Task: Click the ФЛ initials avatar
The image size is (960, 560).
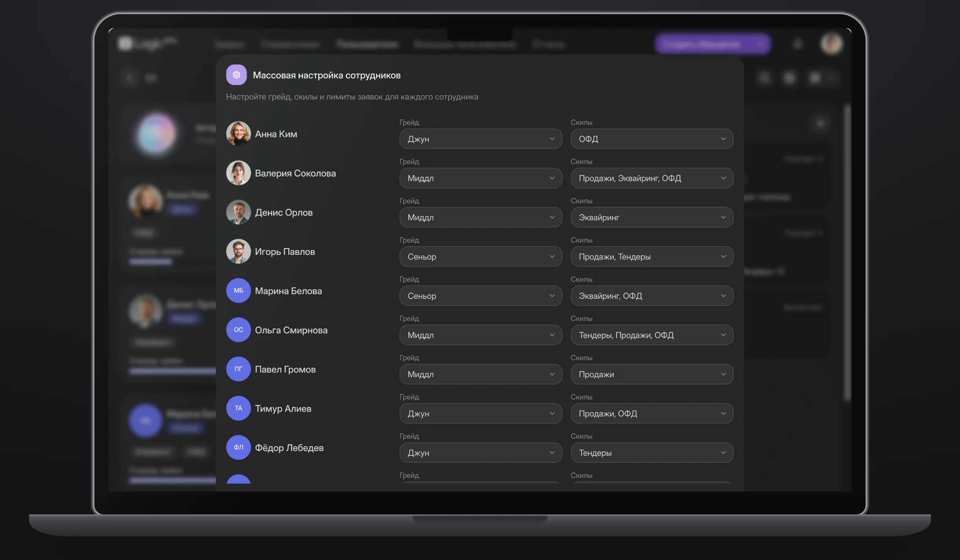Action: [x=238, y=448]
